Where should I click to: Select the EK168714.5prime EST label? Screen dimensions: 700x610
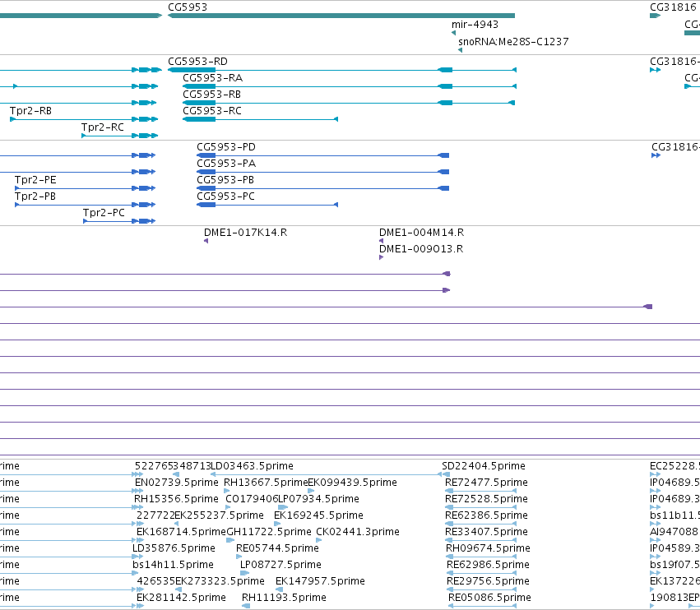tap(181, 532)
